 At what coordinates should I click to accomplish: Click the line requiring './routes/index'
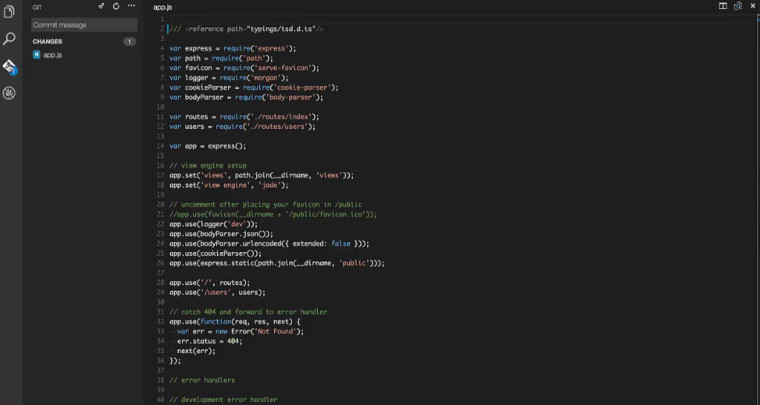244,117
